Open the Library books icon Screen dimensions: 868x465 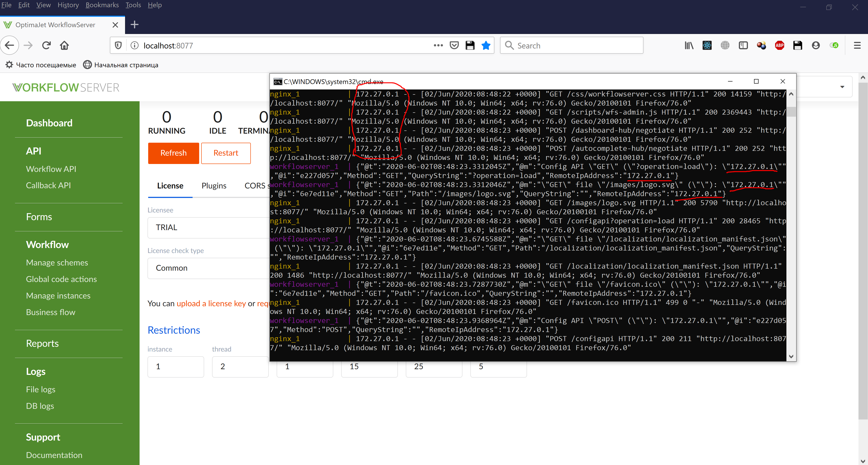(x=689, y=46)
